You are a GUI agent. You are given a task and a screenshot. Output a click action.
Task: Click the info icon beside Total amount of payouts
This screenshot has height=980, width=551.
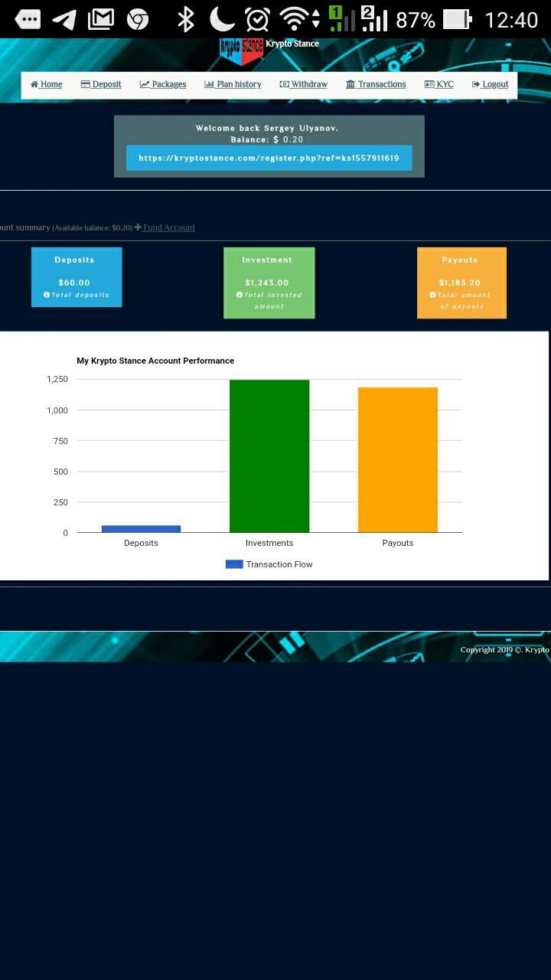click(x=432, y=295)
